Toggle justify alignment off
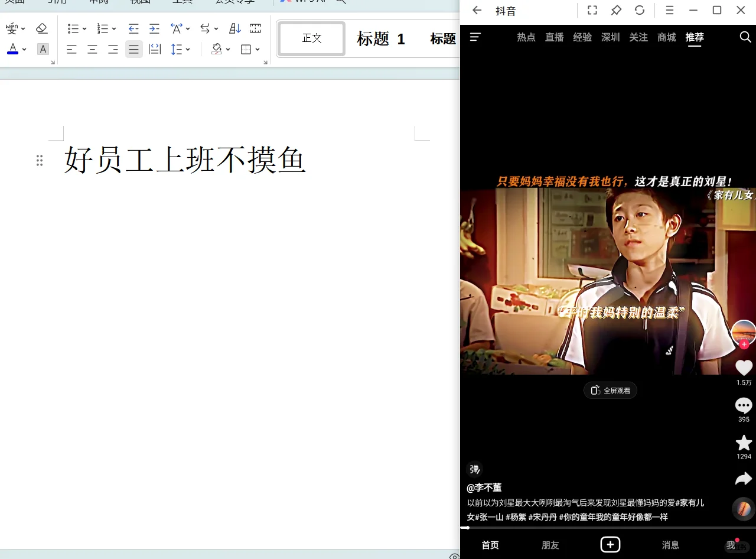This screenshot has width=756, height=559. 133,49
